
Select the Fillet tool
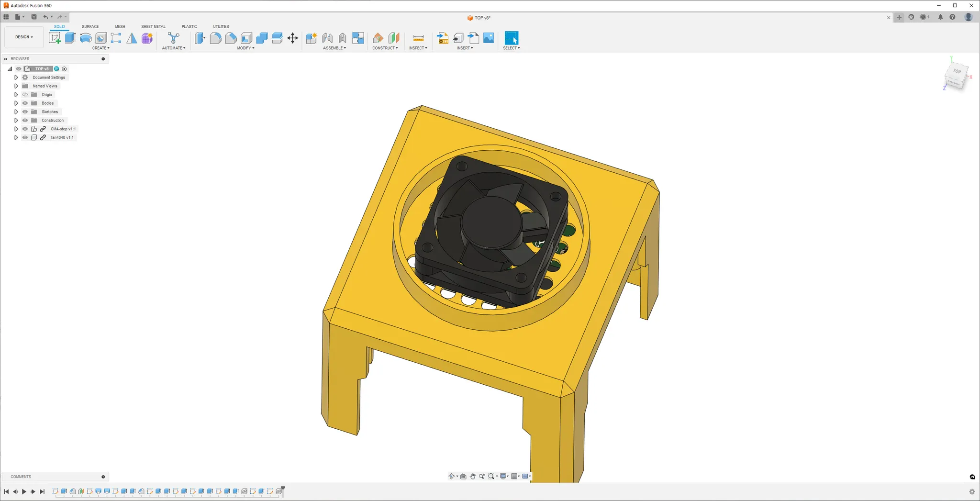[215, 38]
